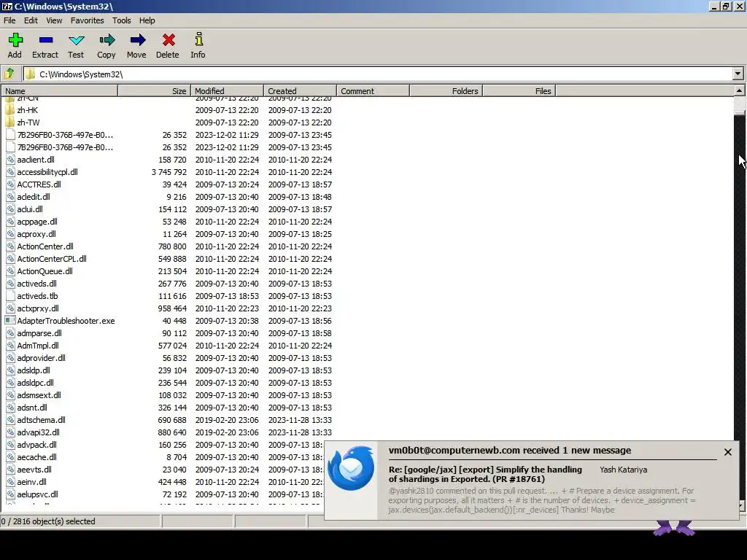
Task: Click the aelupsvc.dll file icon
Action: (10, 494)
